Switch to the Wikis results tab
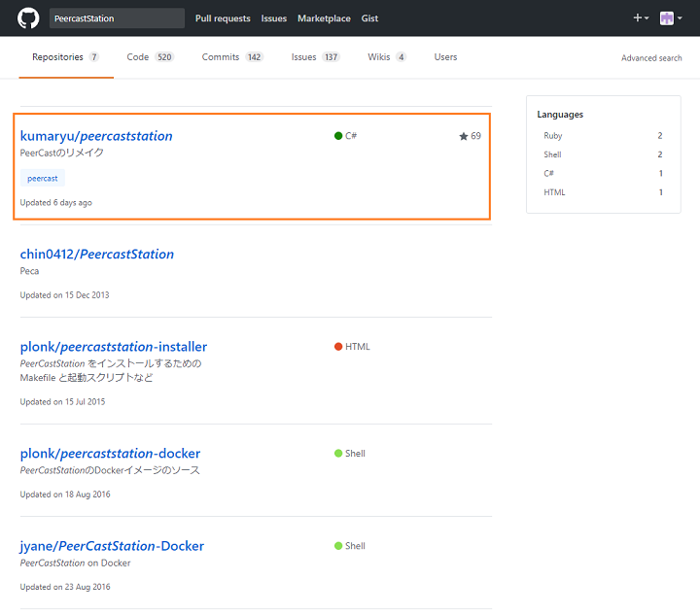The image size is (700, 614). 387,57
